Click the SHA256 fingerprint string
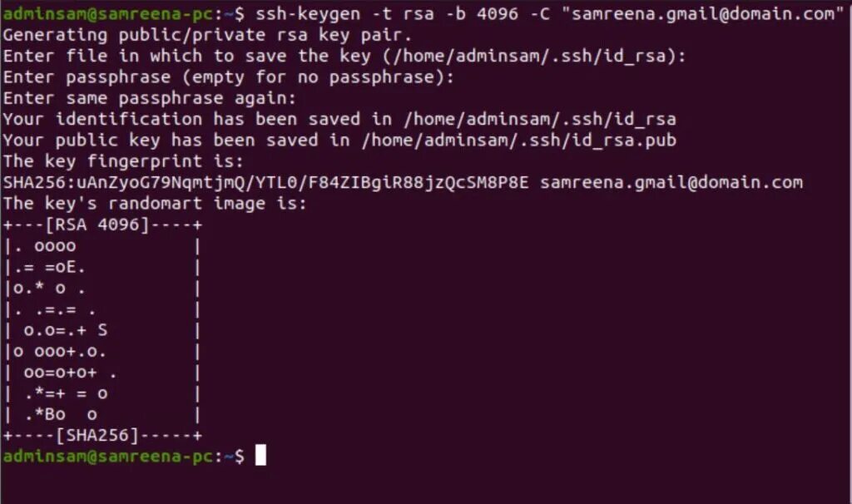Image resolution: width=852 pixels, height=504 pixels. point(265,182)
